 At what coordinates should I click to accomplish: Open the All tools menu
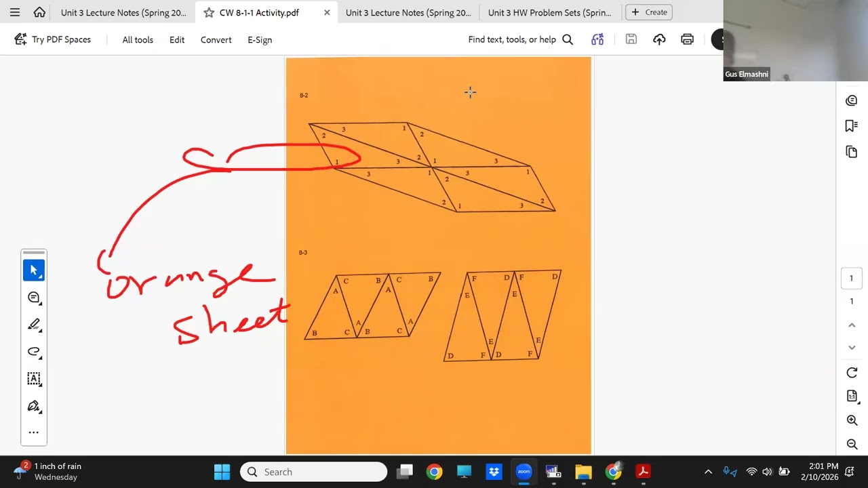pyautogui.click(x=138, y=39)
